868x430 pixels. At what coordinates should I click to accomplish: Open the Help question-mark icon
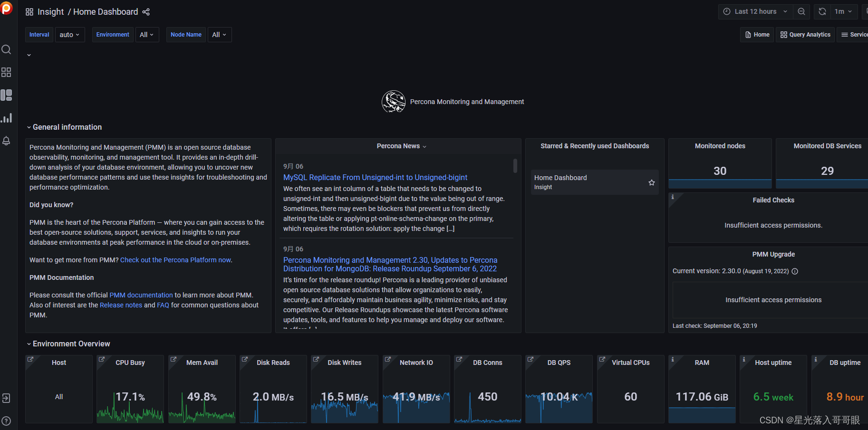point(6,421)
